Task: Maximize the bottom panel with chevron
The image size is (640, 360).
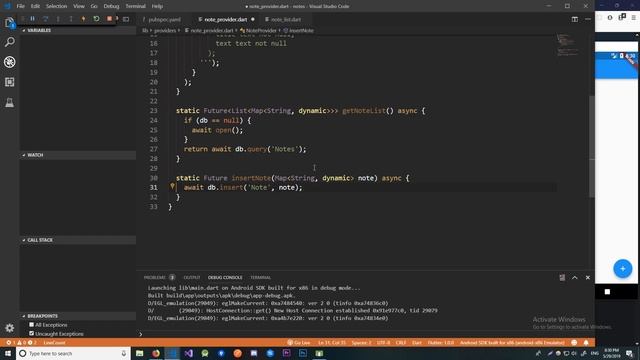Action: pos(575,278)
